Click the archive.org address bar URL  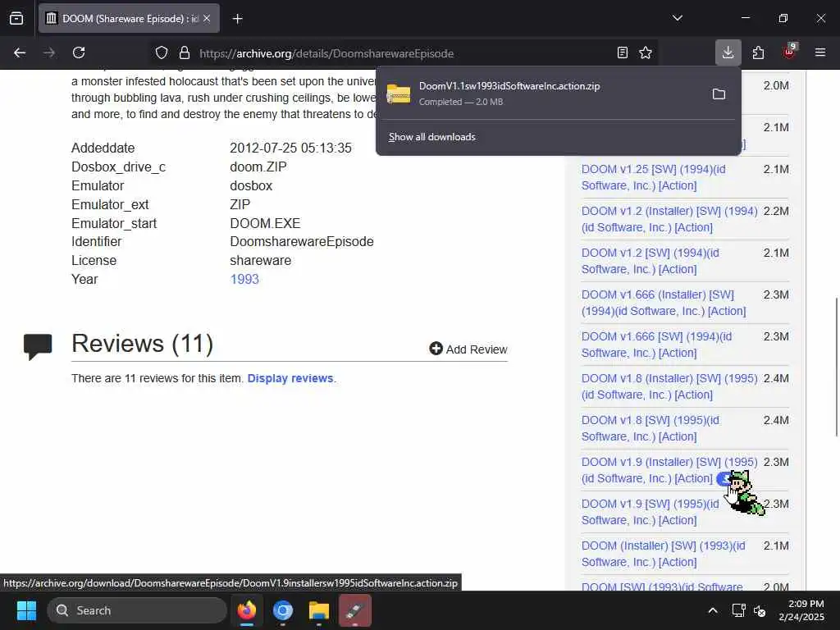click(326, 53)
